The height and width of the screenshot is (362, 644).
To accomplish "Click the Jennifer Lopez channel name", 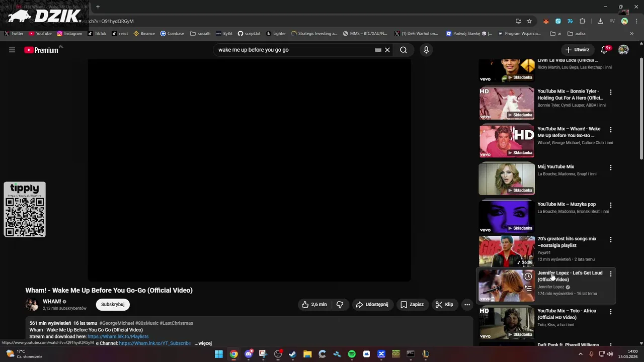I will 551,287.
